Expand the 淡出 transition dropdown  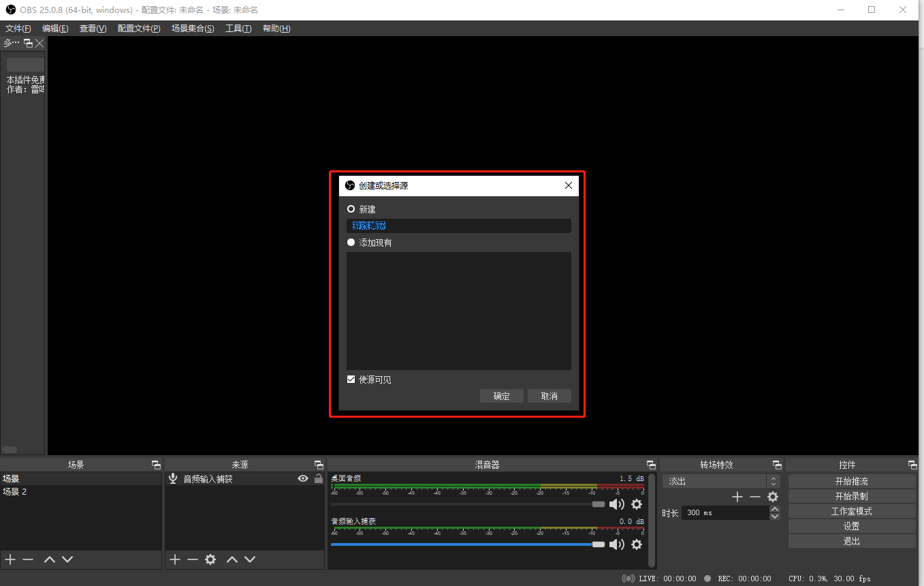773,481
